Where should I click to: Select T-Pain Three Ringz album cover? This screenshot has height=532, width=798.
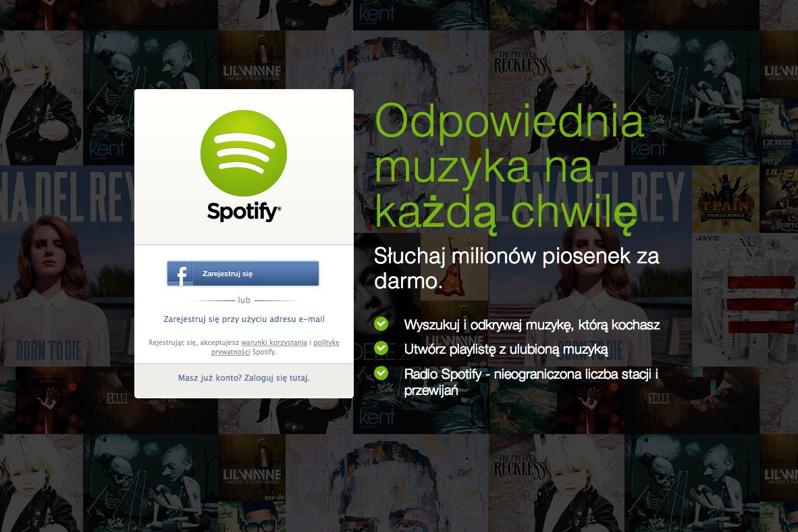tap(726, 199)
